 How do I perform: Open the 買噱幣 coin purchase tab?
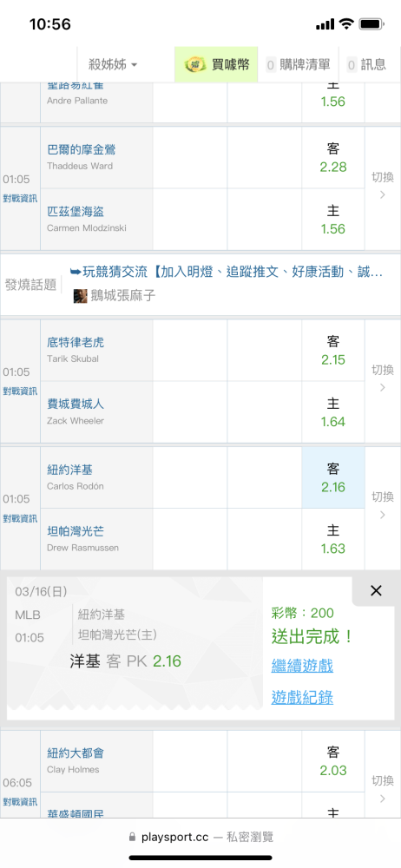click(216, 65)
